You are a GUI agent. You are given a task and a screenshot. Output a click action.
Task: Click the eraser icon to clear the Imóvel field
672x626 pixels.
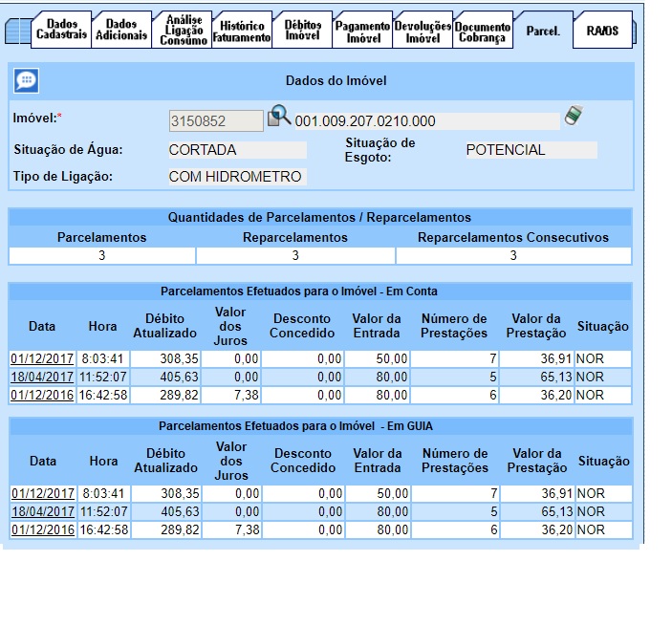tap(573, 117)
